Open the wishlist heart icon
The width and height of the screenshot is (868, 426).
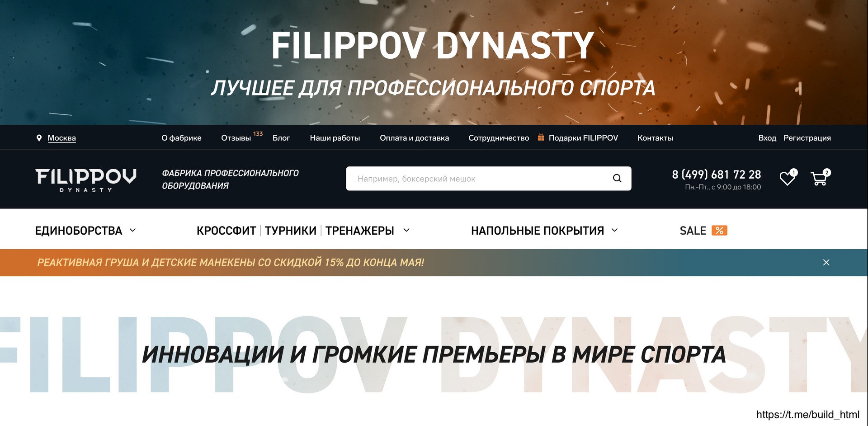[x=788, y=178]
